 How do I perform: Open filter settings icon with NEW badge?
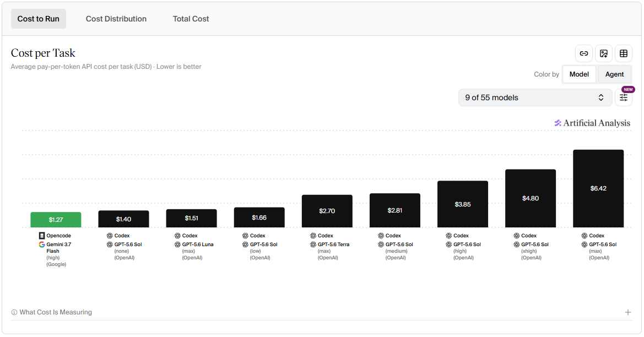[x=624, y=97]
